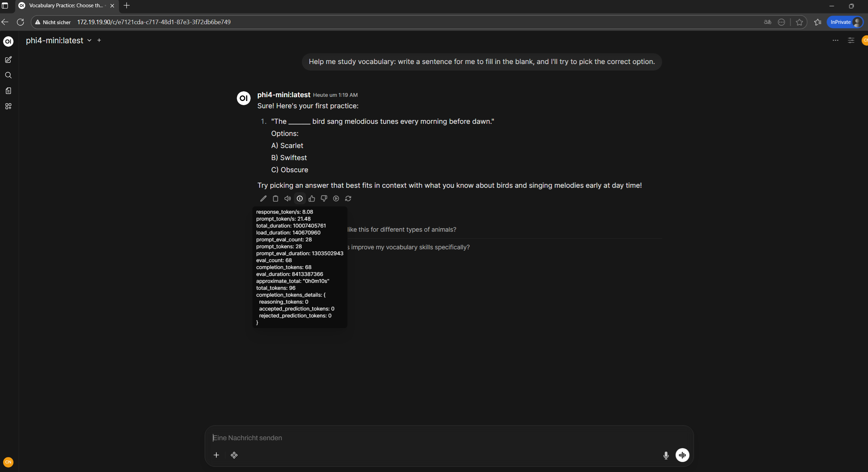Viewport: 868px width, 472px height.
Task: Click the continue response play icon
Action: (x=336, y=198)
